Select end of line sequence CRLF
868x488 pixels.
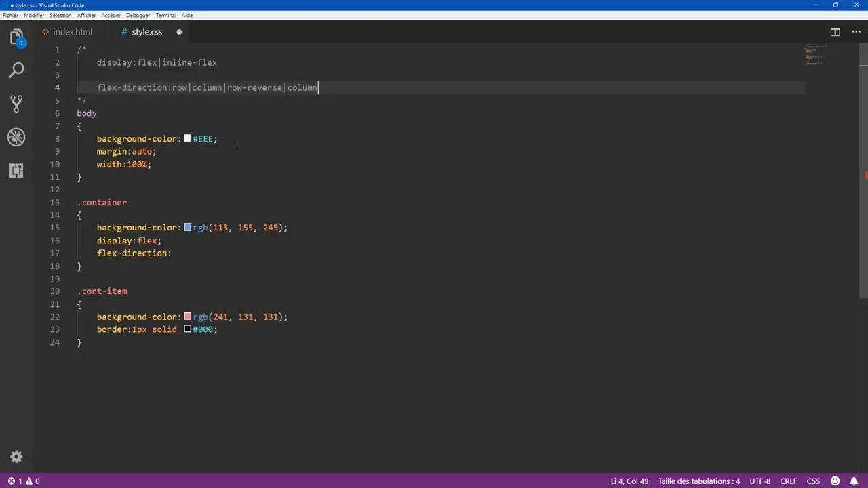click(x=788, y=481)
